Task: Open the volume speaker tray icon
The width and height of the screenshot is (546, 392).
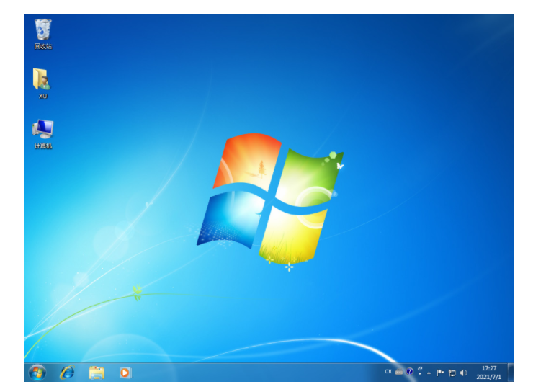Action: (463, 373)
